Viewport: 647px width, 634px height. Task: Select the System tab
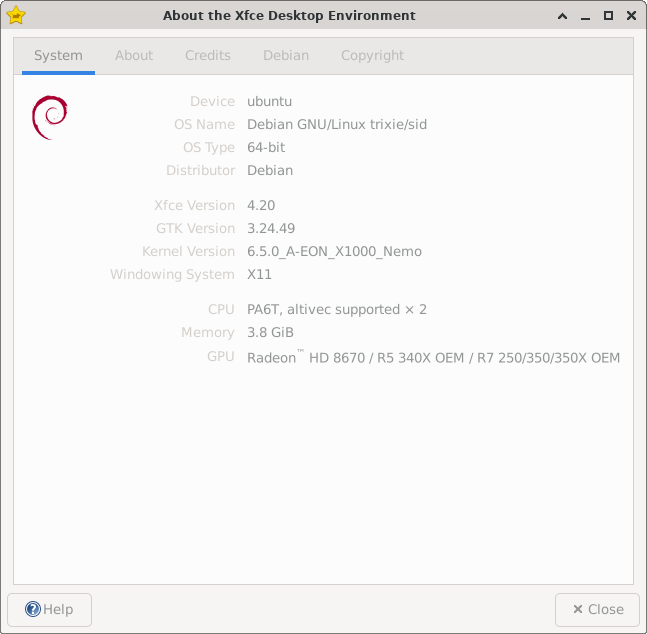[58, 56]
